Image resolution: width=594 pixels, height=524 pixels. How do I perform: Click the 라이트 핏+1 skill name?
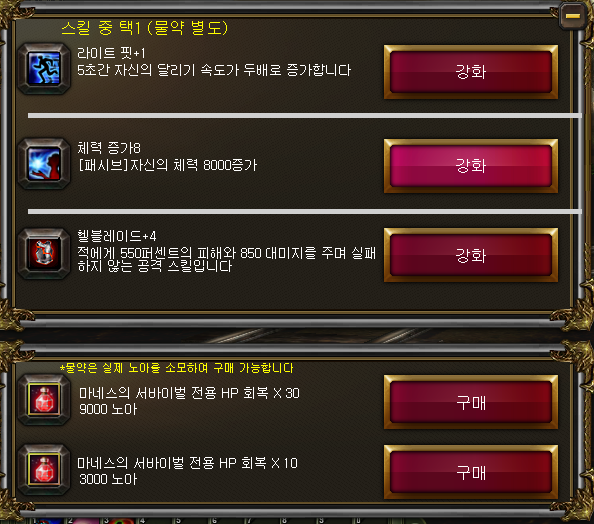tap(111, 53)
